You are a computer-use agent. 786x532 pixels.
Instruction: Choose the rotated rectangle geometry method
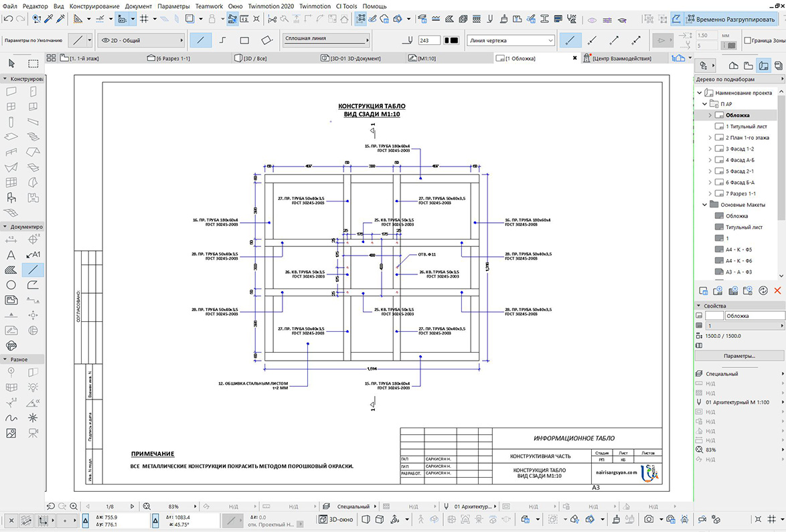(x=266, y=40)
